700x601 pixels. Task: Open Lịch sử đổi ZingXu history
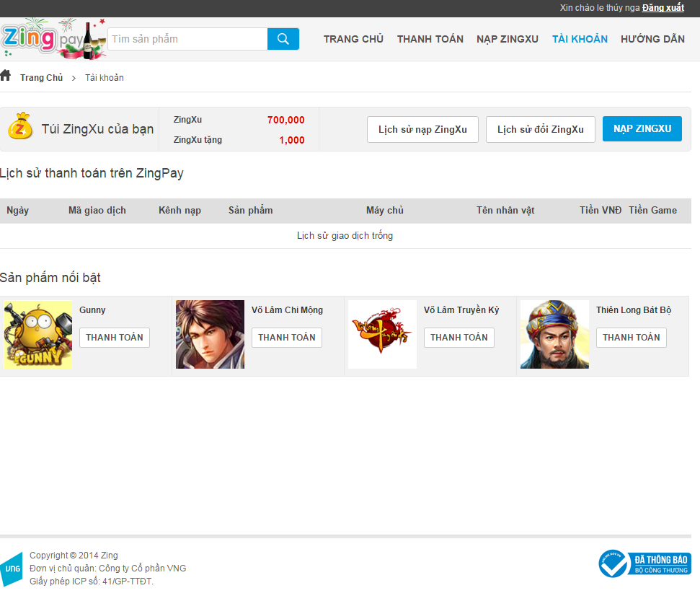point(541,130)
